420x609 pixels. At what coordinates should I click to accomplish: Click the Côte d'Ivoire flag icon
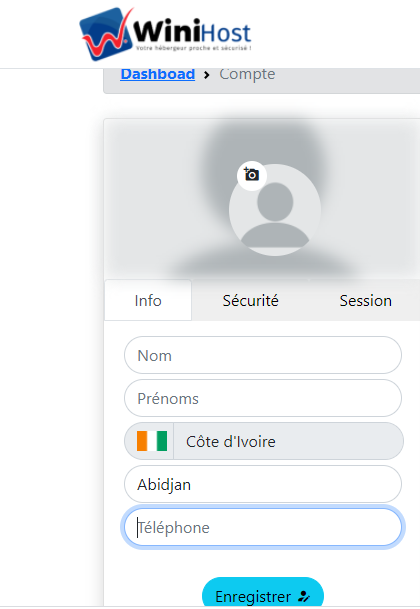coord(152,441)
